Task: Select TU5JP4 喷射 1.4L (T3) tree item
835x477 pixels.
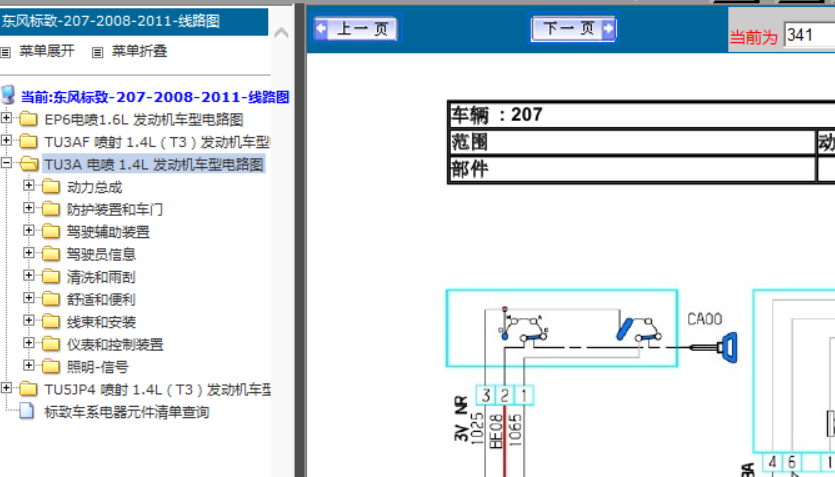Action: coord(157,390)
